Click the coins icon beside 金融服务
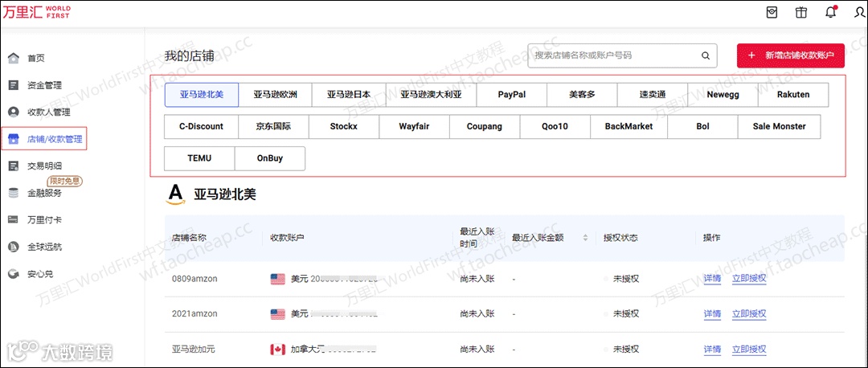The width and height of the screenshot is (868, 368). [x=14, y=193]
